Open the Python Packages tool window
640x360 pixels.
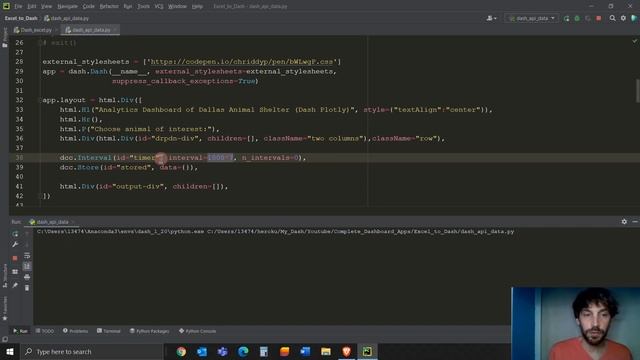149,331
